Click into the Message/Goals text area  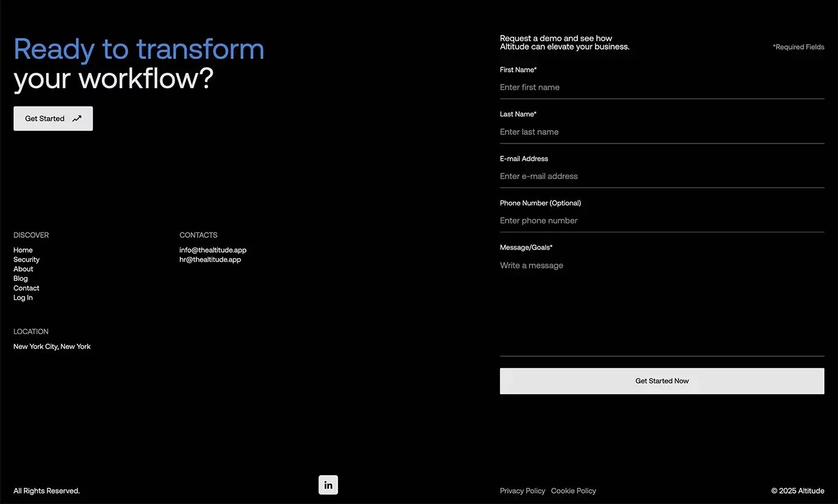point(662,305)
